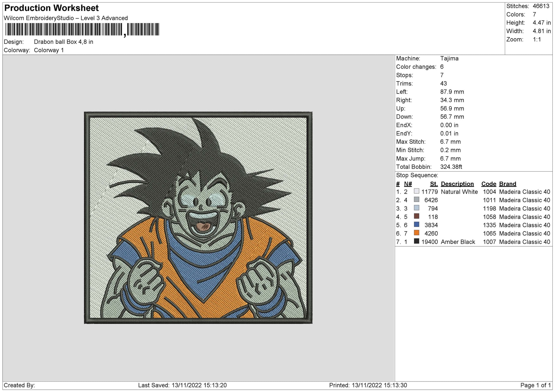Screen dimensions: 555x392
Task: Click the gray 1011 thread swatch
Action: (416, 200)
